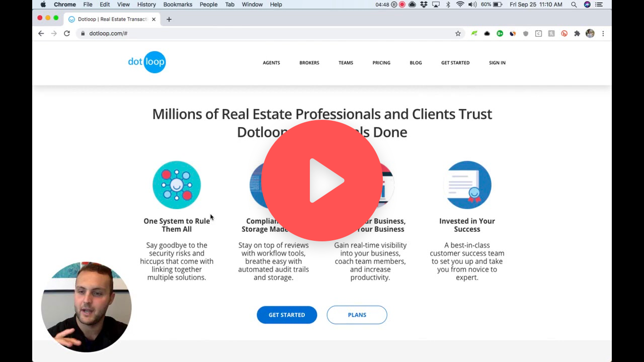Open the People menu
Viewport: 644px width, 362px height.
pyautogui.click(x=208, y=5)
